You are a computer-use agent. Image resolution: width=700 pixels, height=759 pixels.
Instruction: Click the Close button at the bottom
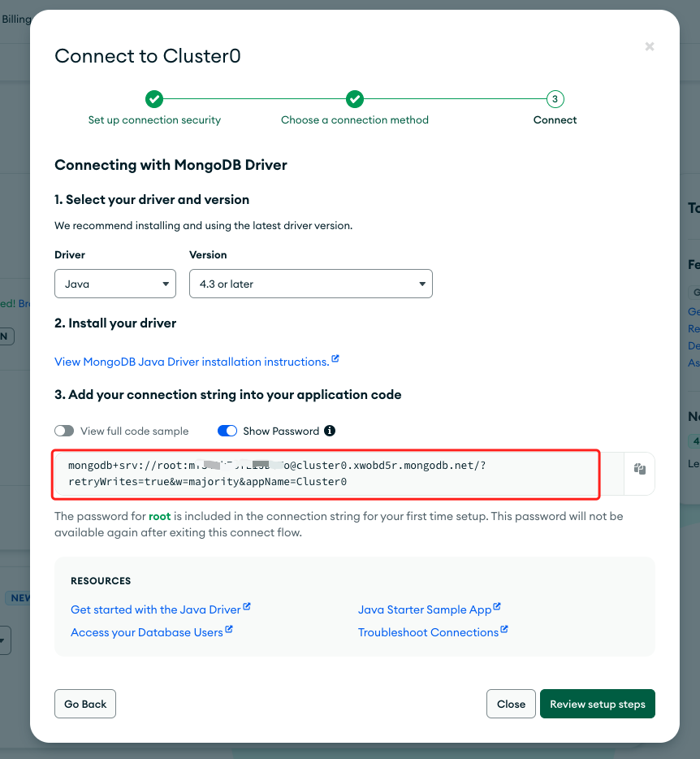(x=511, y=704)
